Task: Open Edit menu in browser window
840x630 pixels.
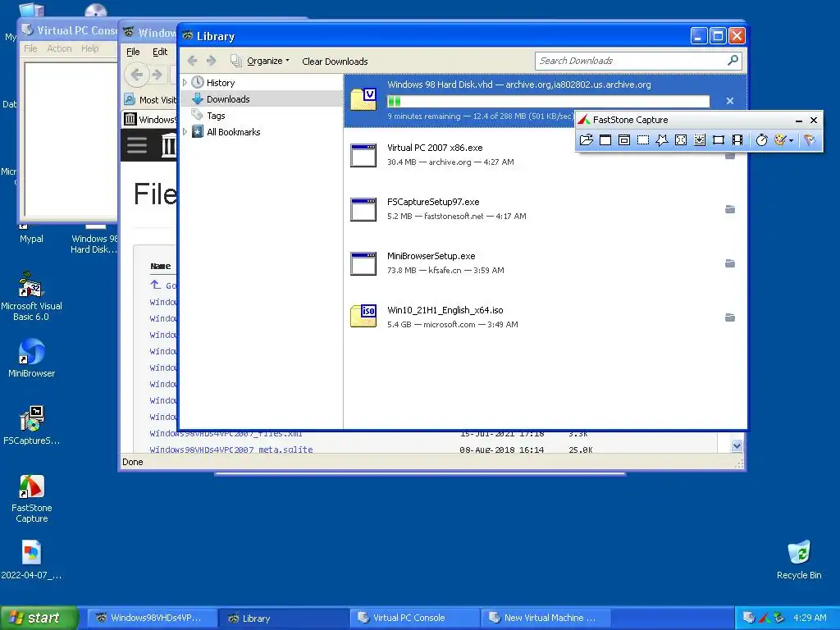Action: click(160, 52)
